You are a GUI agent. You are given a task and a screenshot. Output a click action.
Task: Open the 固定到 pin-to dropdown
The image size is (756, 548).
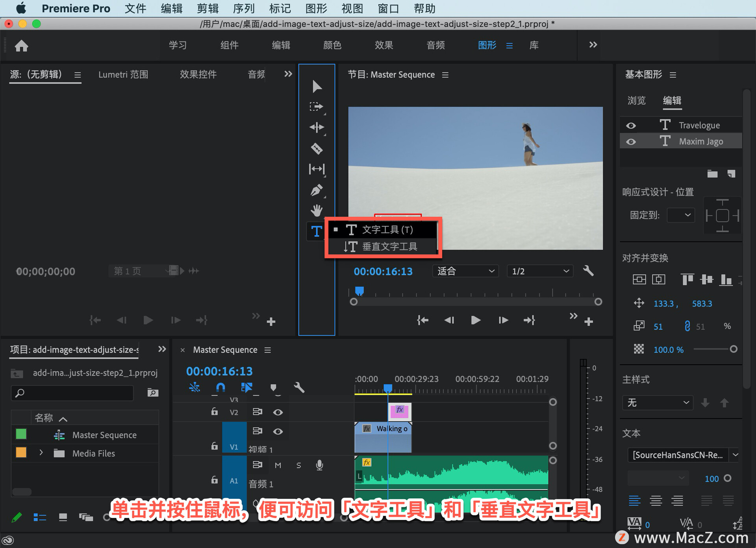point(681,215)
